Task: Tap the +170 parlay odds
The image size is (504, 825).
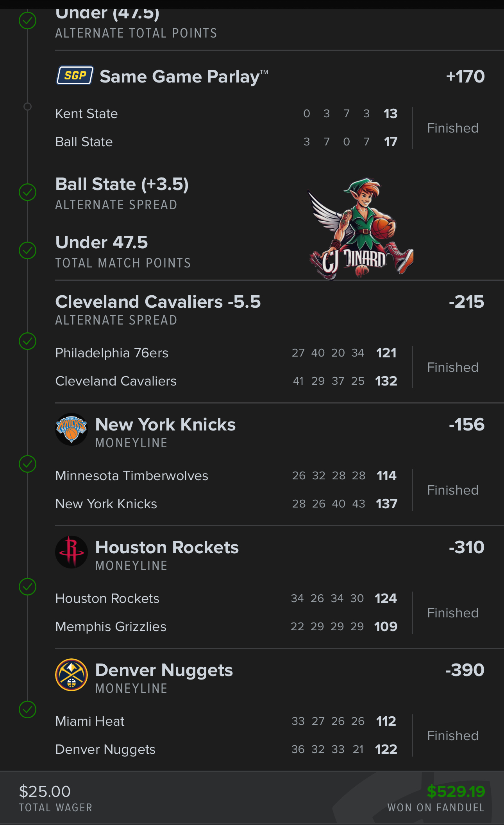Action: [465, 77]
